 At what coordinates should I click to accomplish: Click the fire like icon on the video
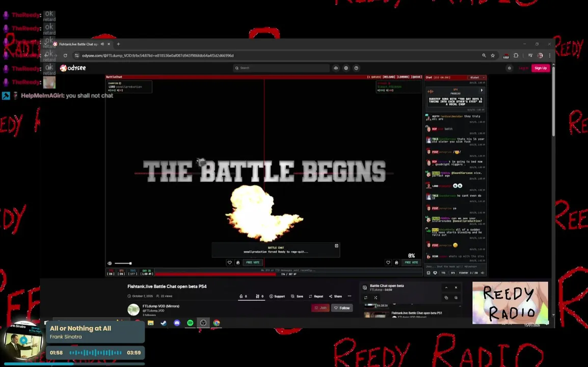(x=241, y=296)
